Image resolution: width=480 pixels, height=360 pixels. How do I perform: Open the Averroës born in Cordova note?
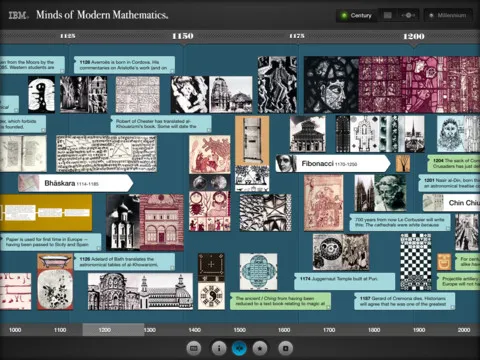click(x=124, y=65)
